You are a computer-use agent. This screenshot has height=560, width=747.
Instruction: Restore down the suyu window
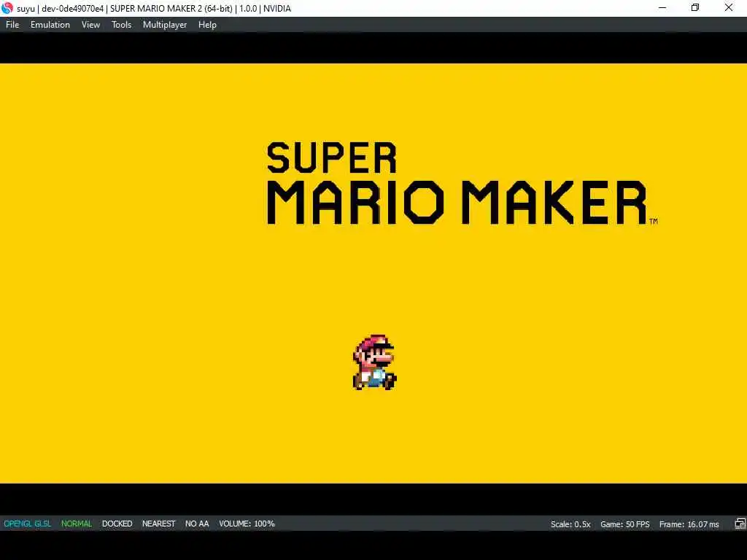695,8
